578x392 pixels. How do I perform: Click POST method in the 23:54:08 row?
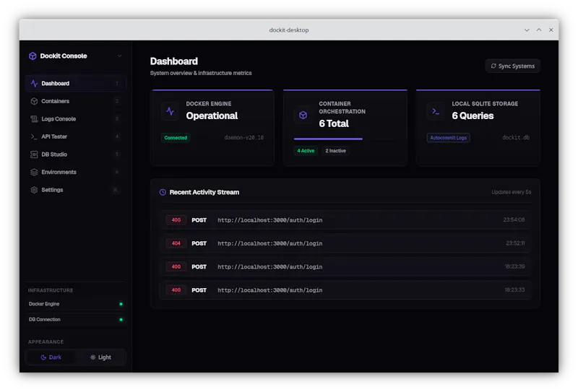click(x=199, y=220)
